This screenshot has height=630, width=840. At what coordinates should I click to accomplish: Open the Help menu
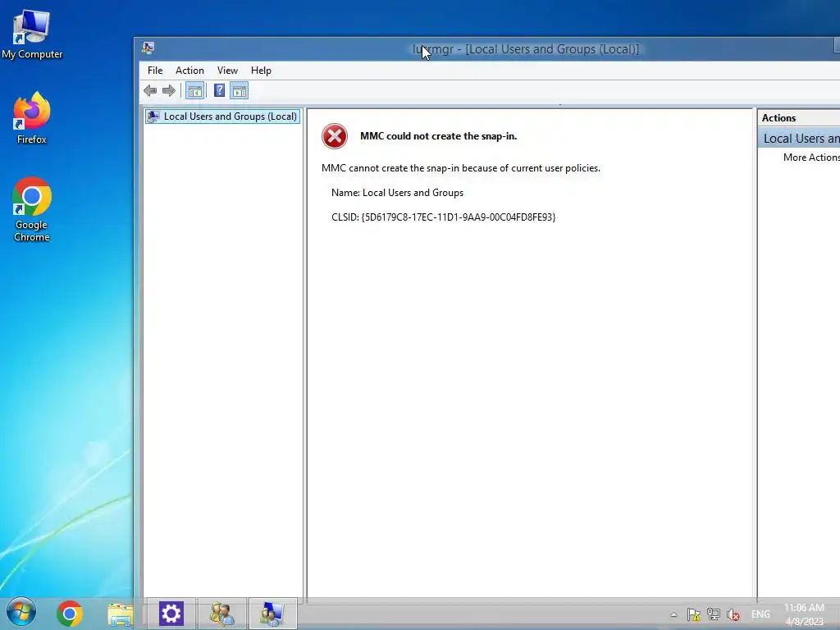[x=261, y=71]
